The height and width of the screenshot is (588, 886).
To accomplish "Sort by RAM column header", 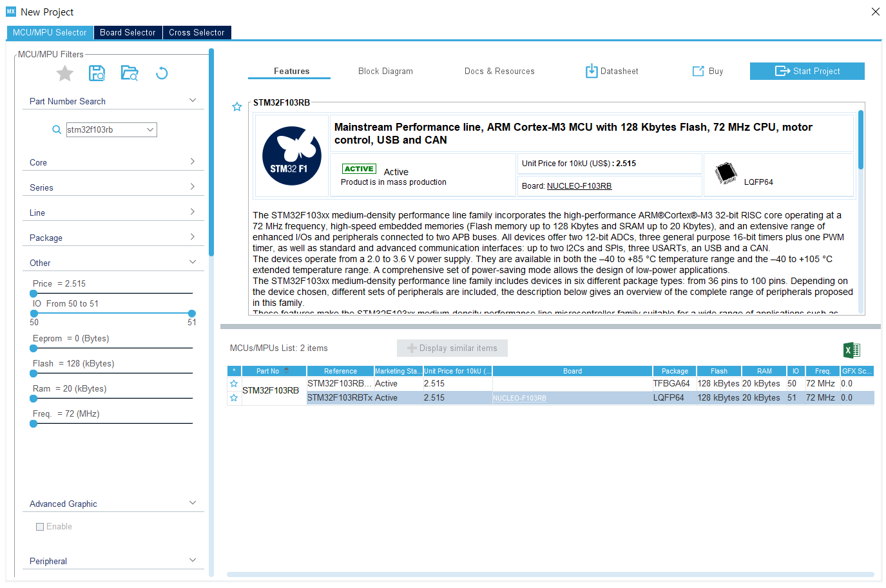I will [764, 371].
